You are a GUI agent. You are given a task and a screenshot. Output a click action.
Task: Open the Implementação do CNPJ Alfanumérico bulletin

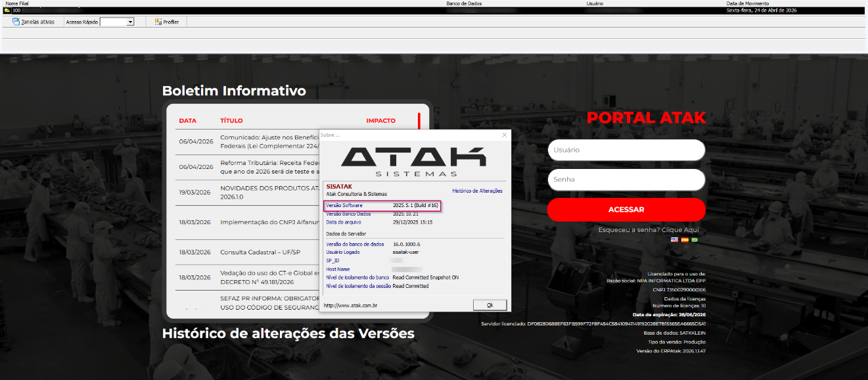248,222
